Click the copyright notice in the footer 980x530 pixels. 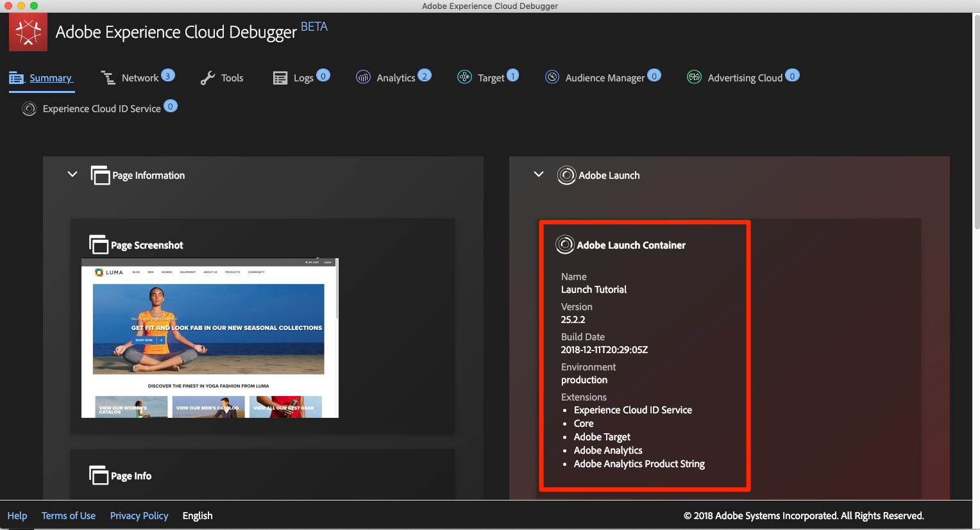click(x=804, y=516)
